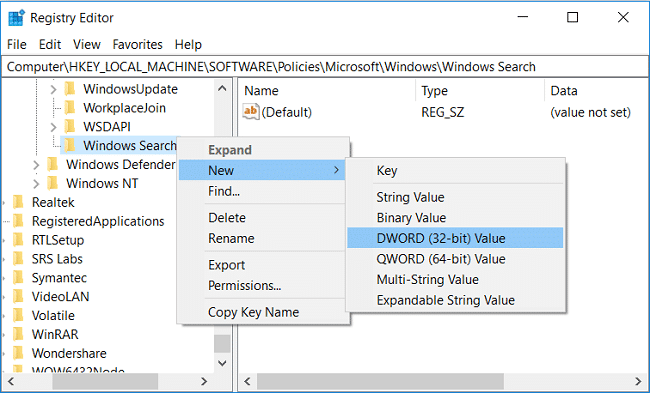Click the Windows Defender folder icon

[53, 164]
